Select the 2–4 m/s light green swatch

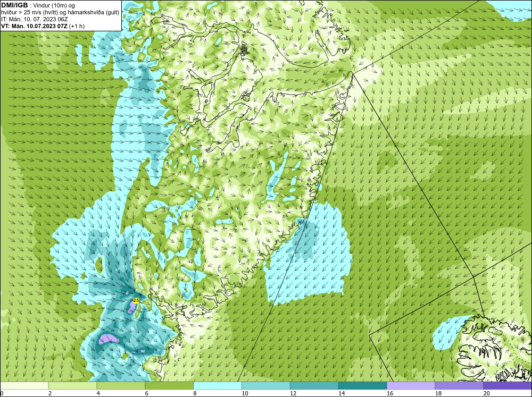(72, 385)
